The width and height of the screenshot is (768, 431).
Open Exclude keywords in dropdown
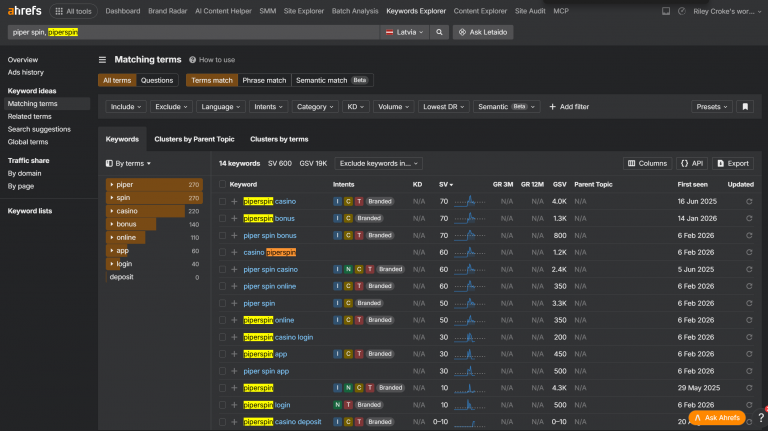tap(379, 164)
